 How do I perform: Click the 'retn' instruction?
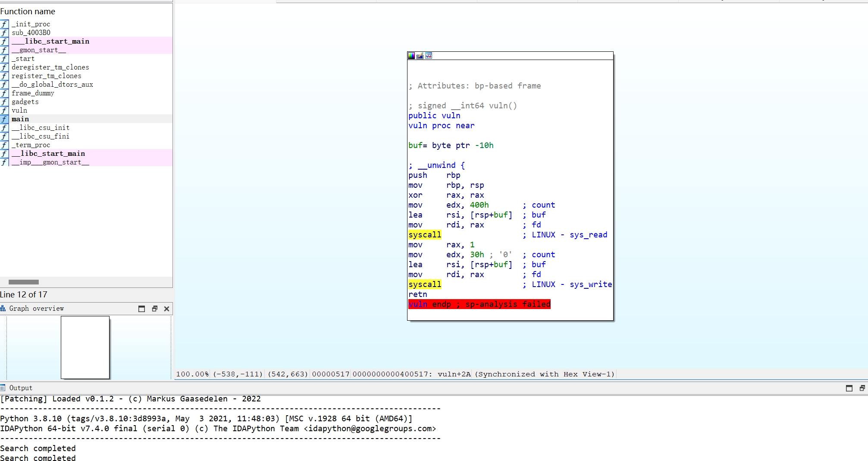tap(418, 294)
